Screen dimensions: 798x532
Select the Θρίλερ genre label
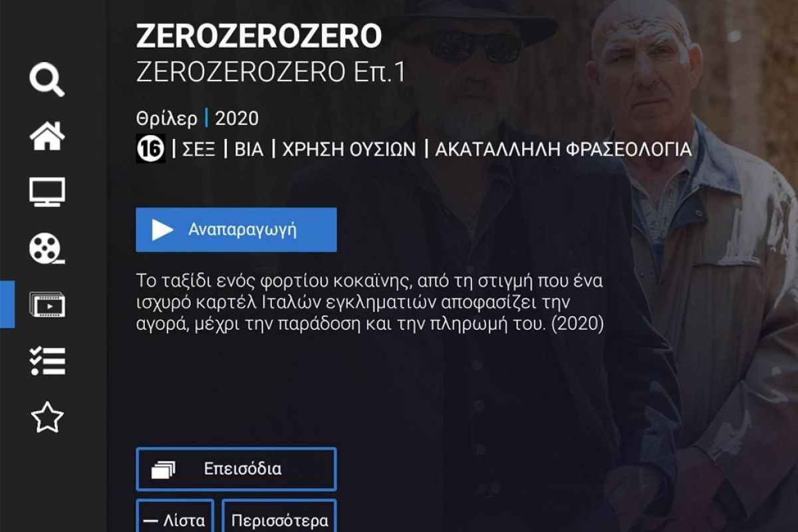[166, 119]
